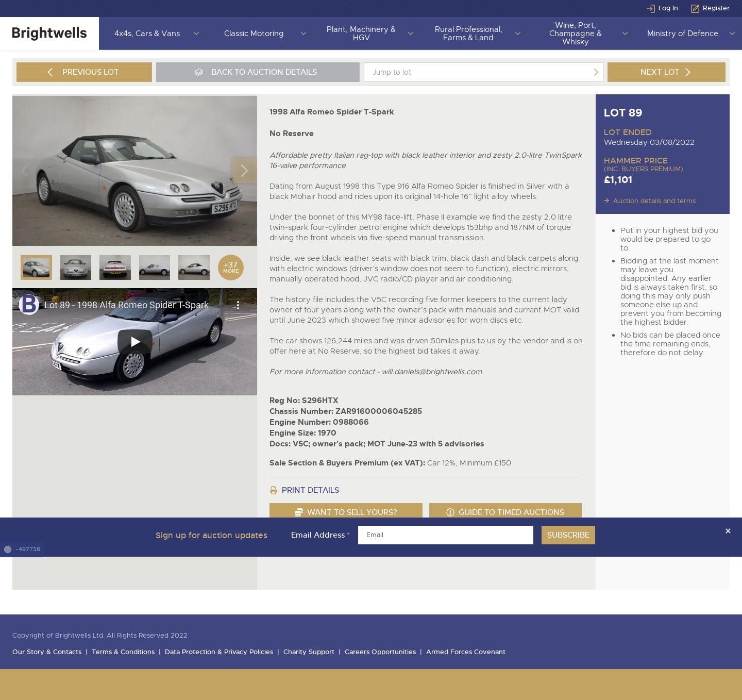
Task: Open Terms & Conditions footer link
Action: (123, 652)
